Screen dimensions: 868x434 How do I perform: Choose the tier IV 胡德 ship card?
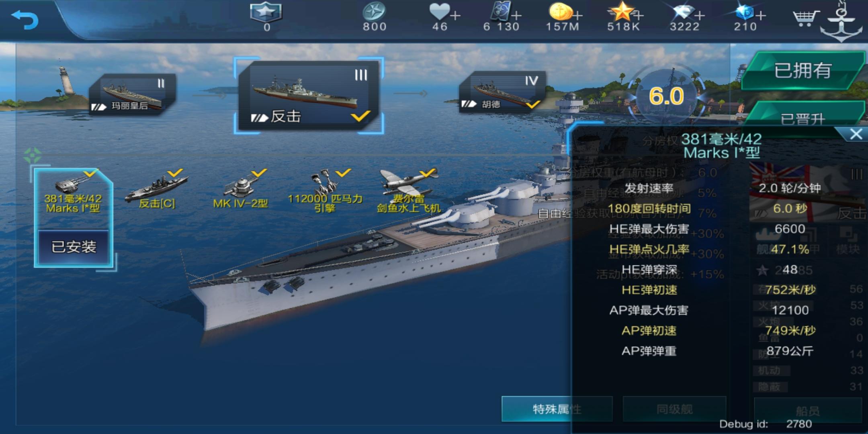point(502,92)
